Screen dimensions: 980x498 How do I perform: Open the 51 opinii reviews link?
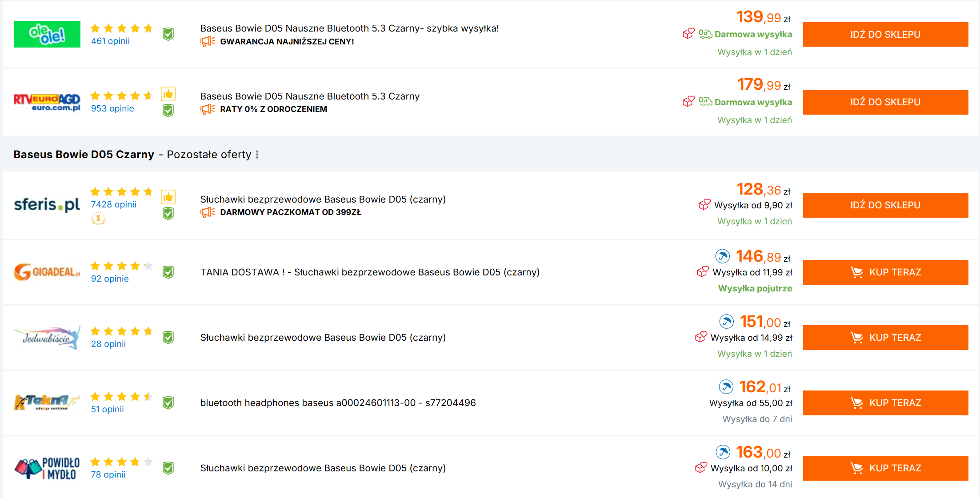(108, 409)
